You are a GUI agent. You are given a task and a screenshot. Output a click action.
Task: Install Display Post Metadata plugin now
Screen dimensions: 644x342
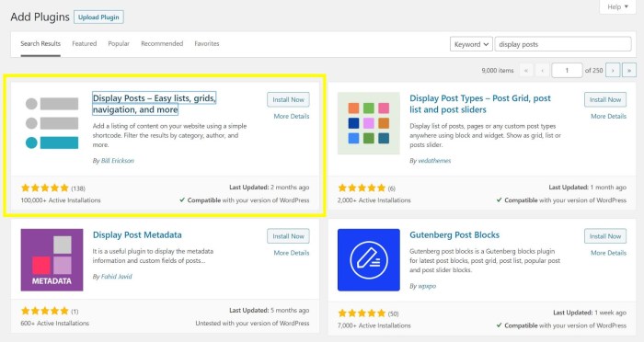(288, 236)
